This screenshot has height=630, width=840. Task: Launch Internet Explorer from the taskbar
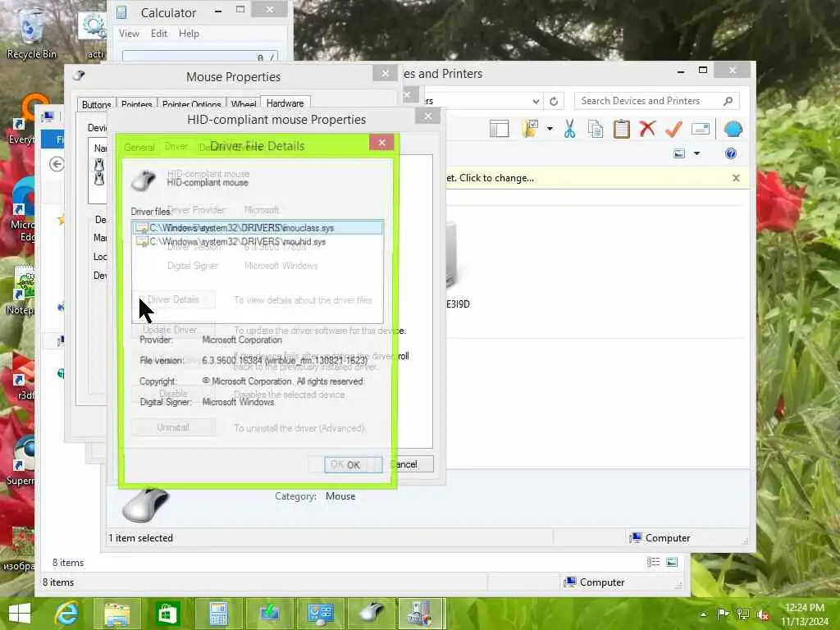[67, 614]
